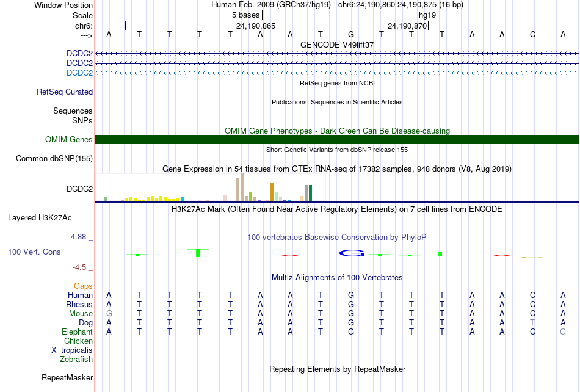Open the RepeatMasker track label

pyautogui.click(x=67, y=377)
